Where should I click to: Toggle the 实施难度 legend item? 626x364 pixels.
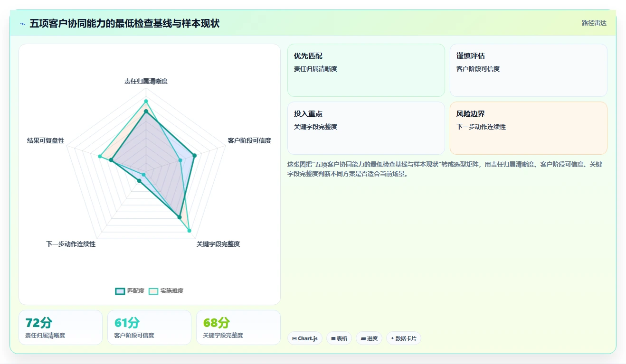(x=166, y=291)
